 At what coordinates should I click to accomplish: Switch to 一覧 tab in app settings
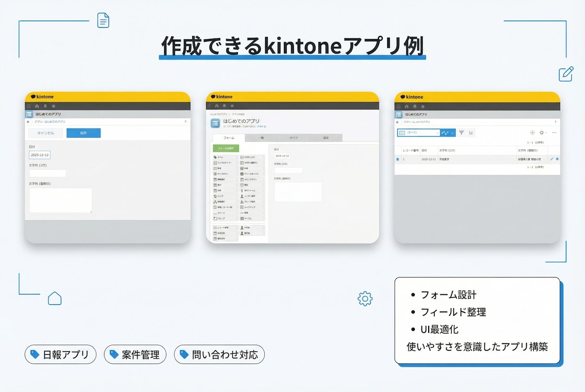point(261,138)
